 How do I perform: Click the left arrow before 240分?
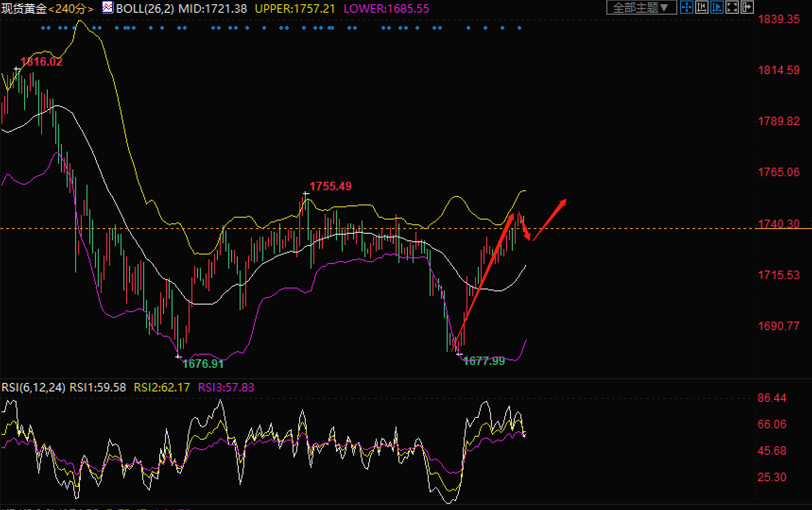(51, 9)
